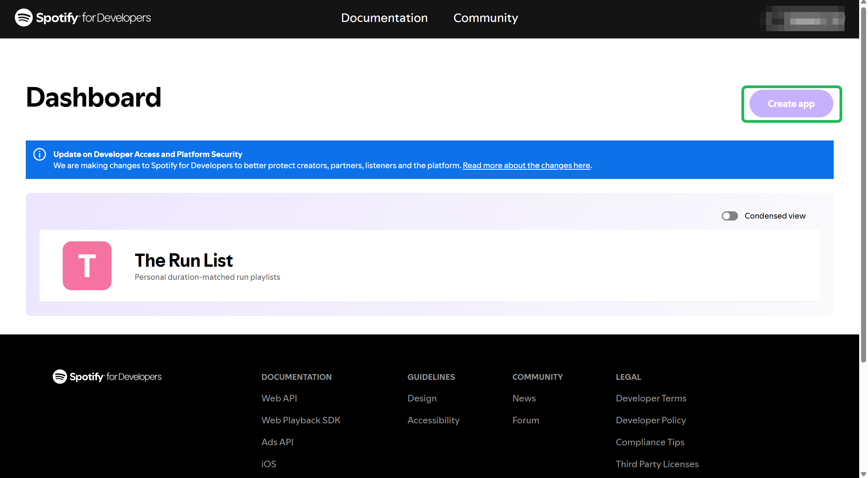Open Design guidelines footer link
Image resolution: width=868 pixels, height=478 pixels.
(422, 398)
